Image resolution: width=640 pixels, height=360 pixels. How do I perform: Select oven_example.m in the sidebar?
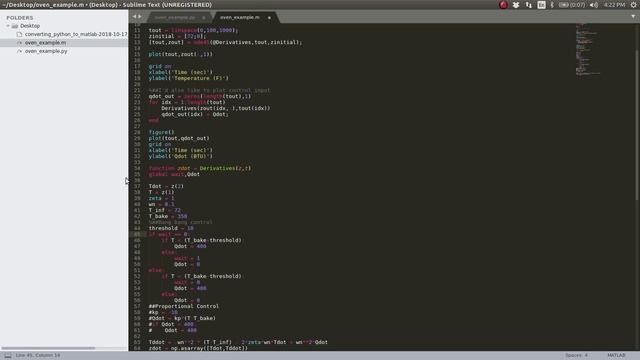(45, 43)
